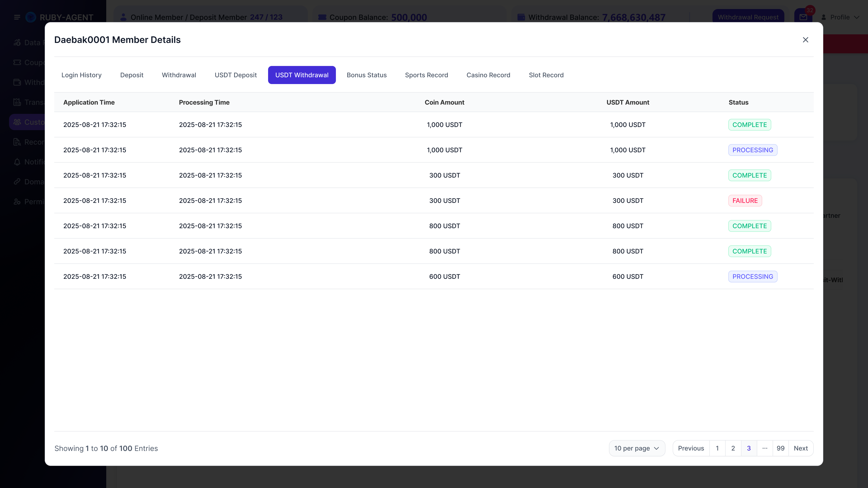The image size is (868, 488).
Task: Switch to the Login History tab
Action: click(x=81, y=75)
